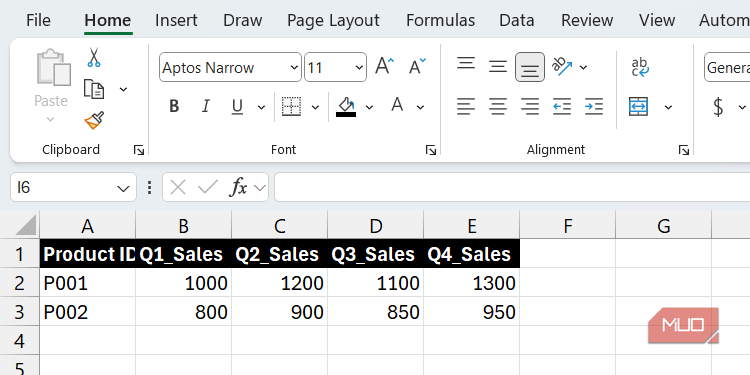
Task: Open Font settings dialog launcher
Action: (x=430, y=150)
